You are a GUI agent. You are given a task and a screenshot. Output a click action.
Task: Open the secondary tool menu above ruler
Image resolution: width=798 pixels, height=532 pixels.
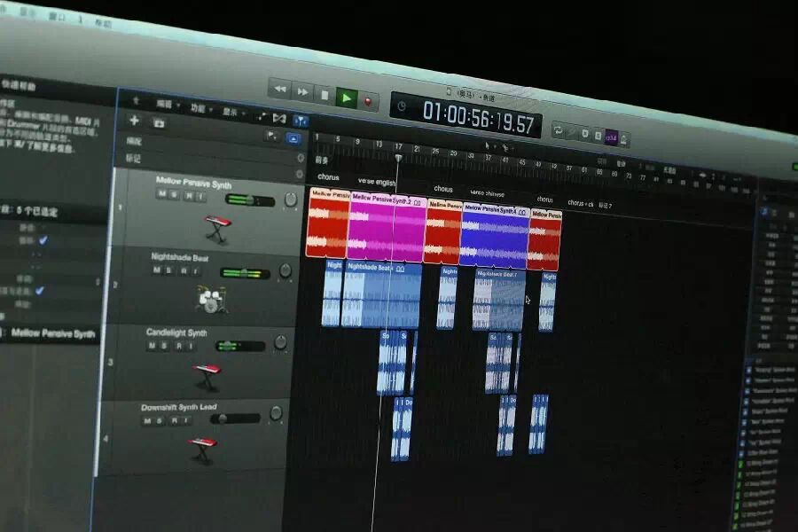(506, 148)
